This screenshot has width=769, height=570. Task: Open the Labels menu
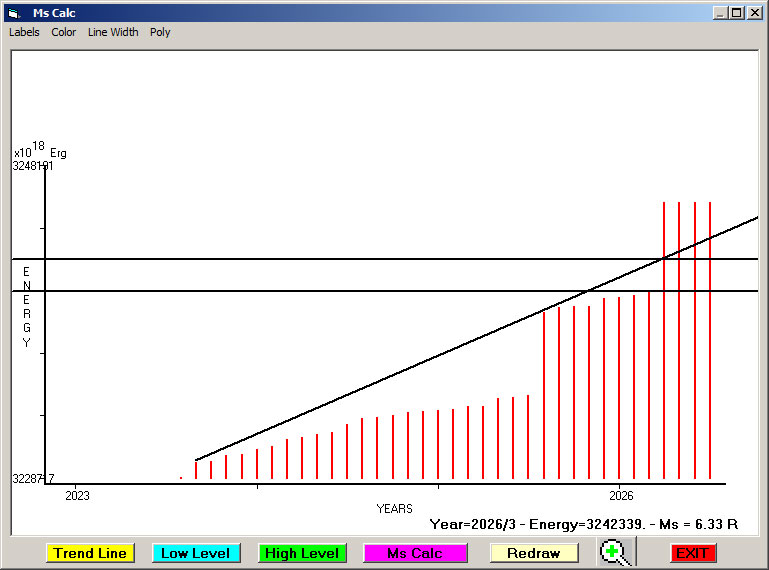[24, 32]
